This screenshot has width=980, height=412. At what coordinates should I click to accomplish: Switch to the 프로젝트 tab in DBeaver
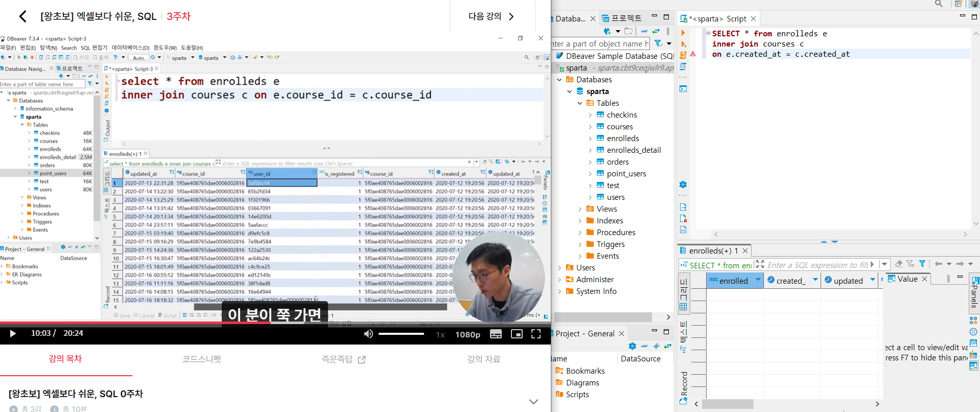622,18
